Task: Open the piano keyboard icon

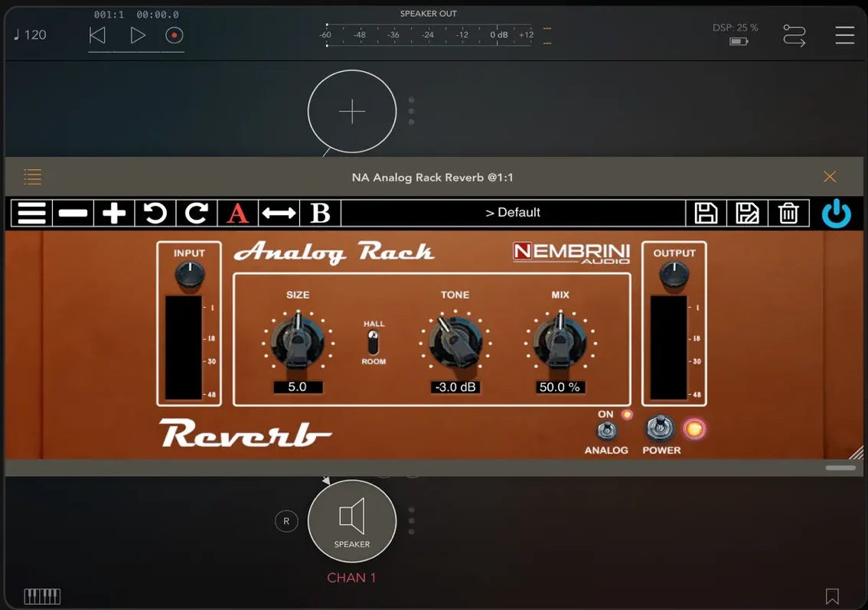Action: point(42,596)
